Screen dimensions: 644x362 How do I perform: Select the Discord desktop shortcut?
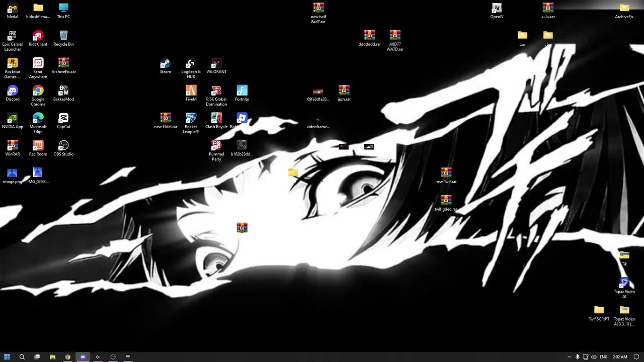coord(13,94)
